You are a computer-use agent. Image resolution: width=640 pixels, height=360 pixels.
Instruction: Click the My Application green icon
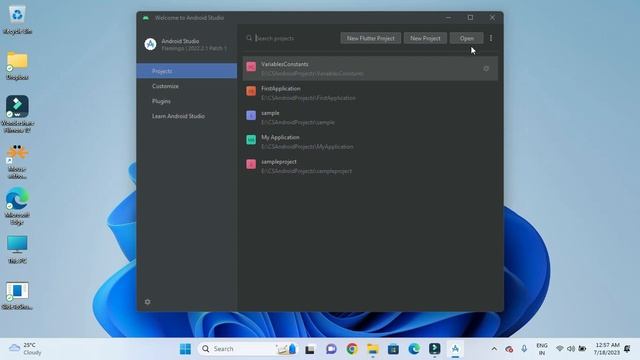[x=251, y=140]
